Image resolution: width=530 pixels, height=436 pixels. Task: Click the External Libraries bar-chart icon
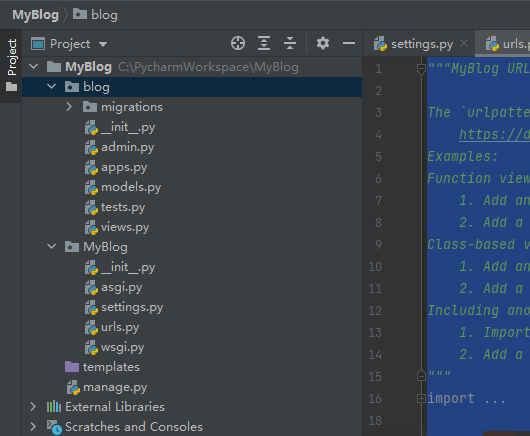pyautogui.click(x=54, y=406)
